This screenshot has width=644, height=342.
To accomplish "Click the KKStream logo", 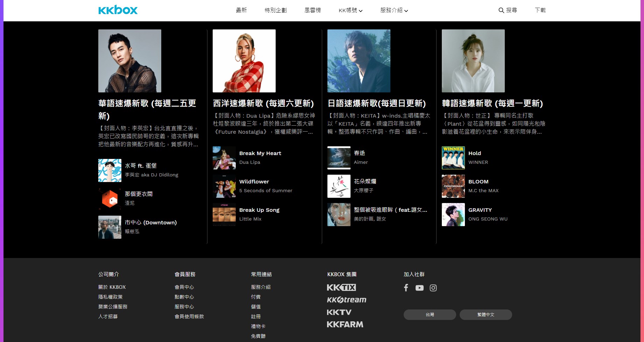I will pyautogui.click(x=346, y=300).
